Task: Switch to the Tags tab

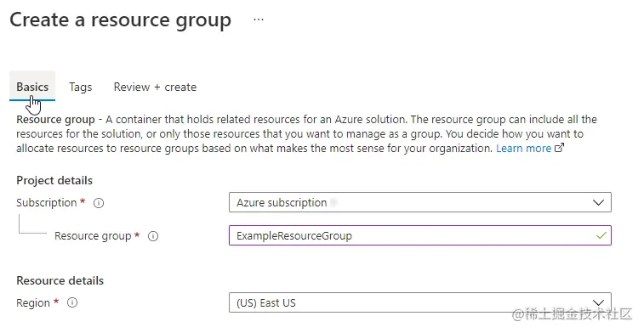Action: point(81,87)
